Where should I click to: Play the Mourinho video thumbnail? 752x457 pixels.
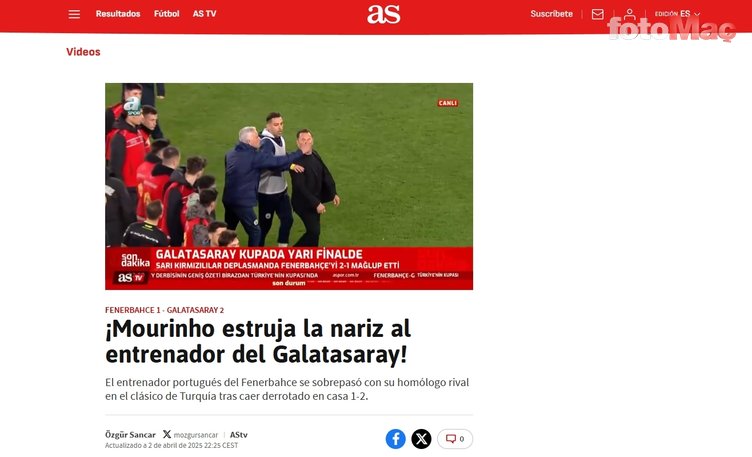click(289, 187)
